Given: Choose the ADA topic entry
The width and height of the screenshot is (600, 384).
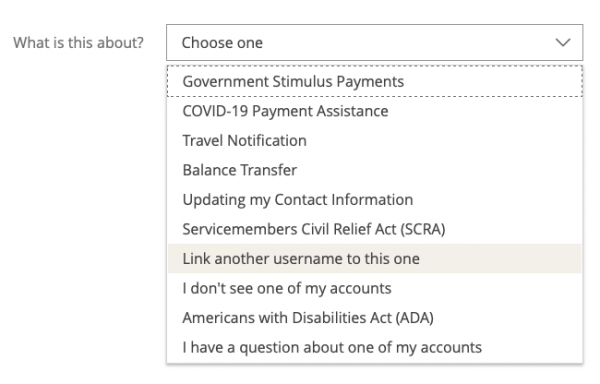Looking at the screenshot, I should coord(375,317).
